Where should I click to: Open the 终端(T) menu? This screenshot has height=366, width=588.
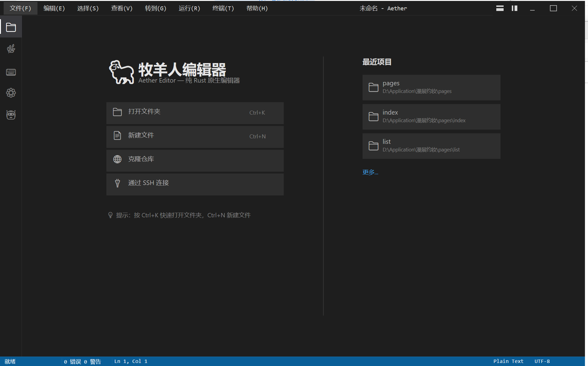(x=223, y=8)
